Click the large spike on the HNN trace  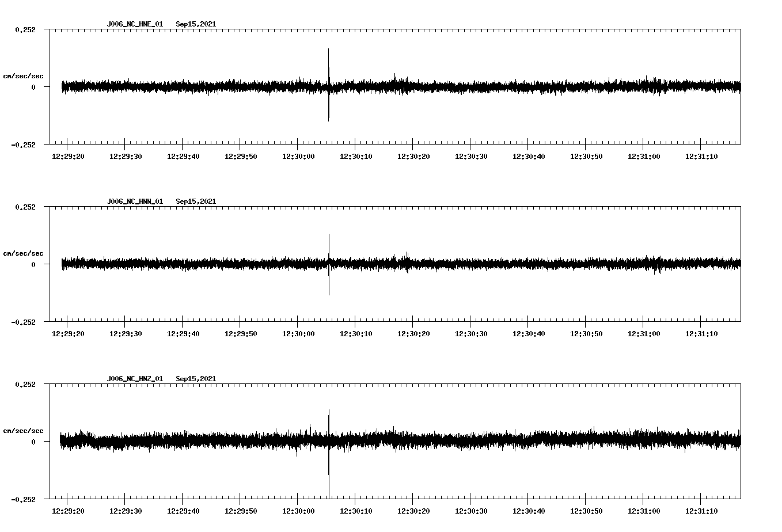pos(329,264)
